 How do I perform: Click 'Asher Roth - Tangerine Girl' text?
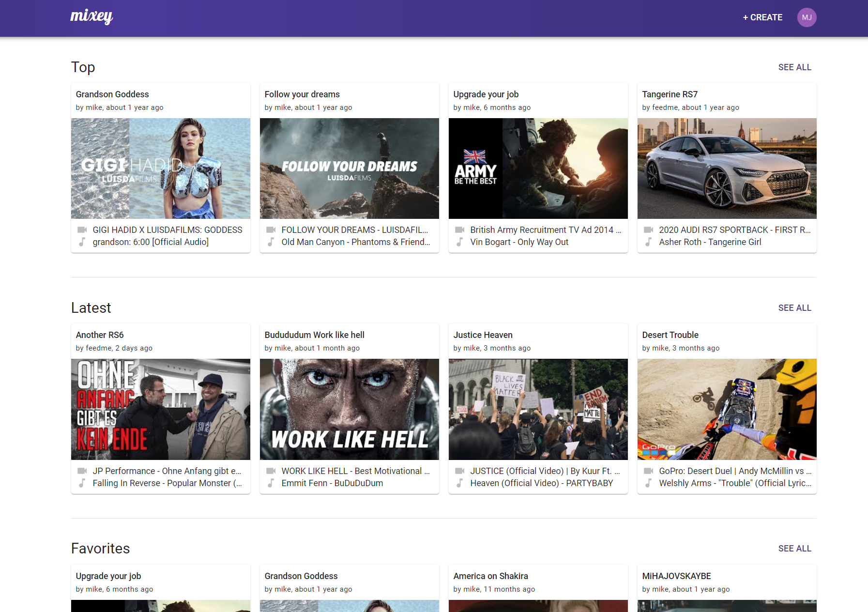coord(710,242)
